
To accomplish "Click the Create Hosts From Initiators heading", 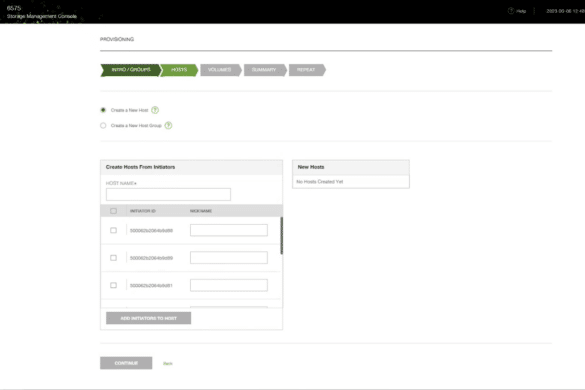I will [x=140, y=167].
